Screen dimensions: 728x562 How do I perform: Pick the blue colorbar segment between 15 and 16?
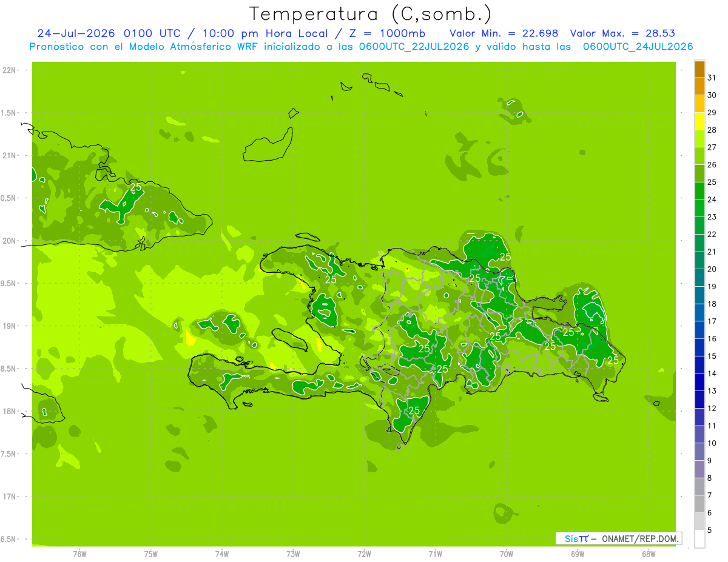coord(699,347)
